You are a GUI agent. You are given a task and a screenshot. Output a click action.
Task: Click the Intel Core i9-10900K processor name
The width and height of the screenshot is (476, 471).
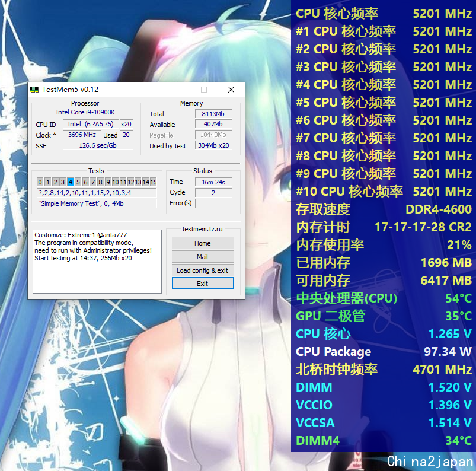85,112
